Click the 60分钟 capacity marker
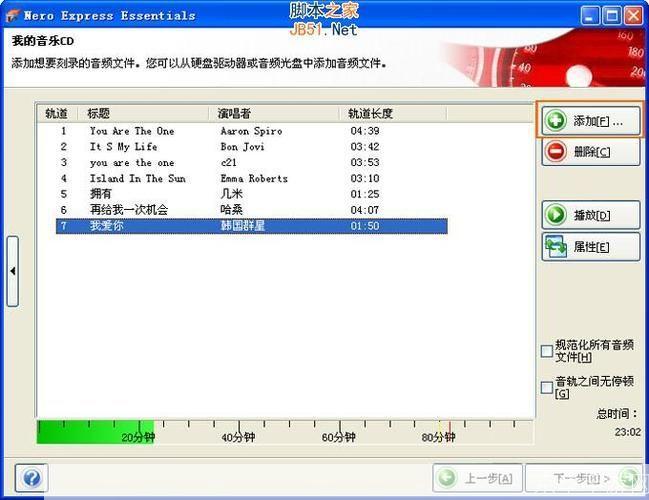Screen dimensions: 649x500 click(339, 438)
